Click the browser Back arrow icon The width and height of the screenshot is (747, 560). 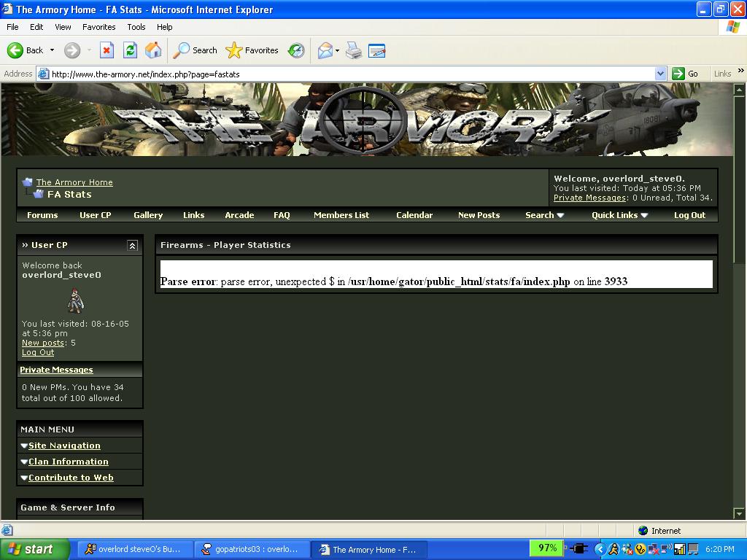(x=16, y=50)
